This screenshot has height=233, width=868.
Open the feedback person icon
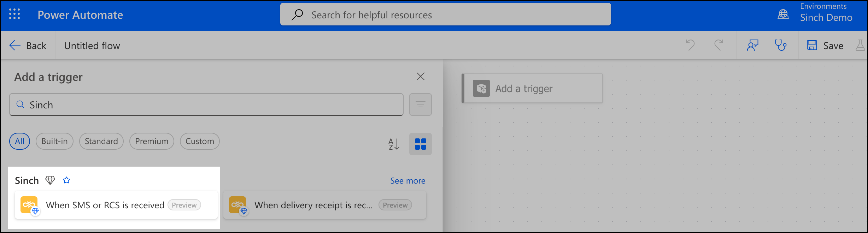(x=753, y=45)
